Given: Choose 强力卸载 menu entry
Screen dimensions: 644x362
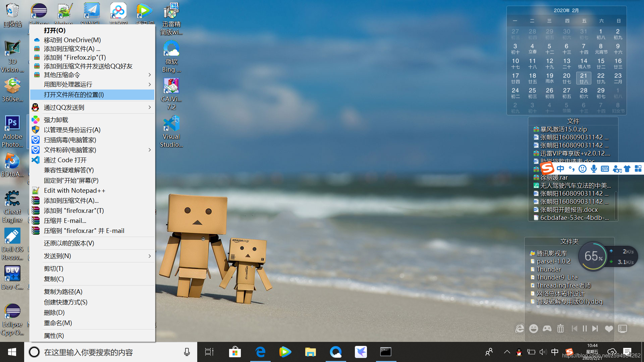Looking at the screenshot, I should [x=92, y=120].
